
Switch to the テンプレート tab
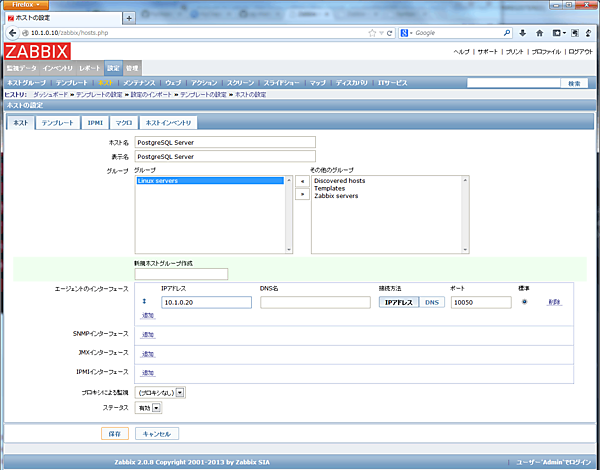(57, 123)
